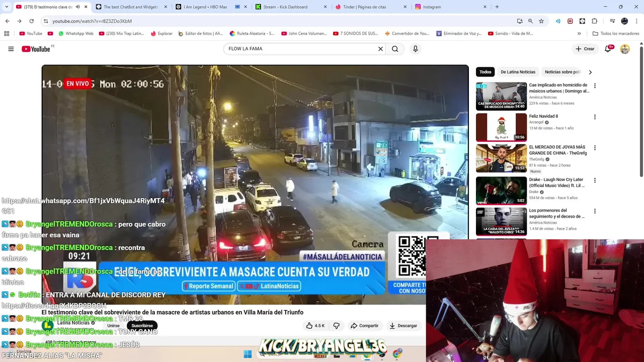This screenshot has height=362, width=644.
Task: Open the zoom magnifier icon in address bar
Action: (530, 21)
